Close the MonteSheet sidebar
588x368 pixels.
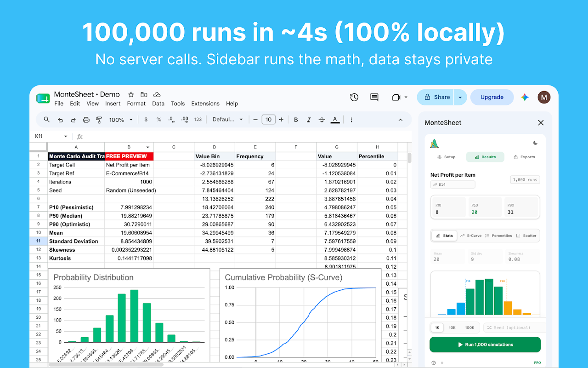541,123
